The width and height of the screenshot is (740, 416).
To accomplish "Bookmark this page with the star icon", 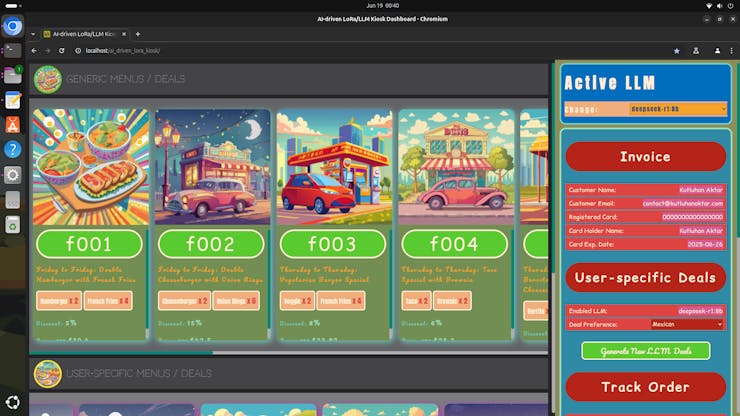I will tap(676, 50).
